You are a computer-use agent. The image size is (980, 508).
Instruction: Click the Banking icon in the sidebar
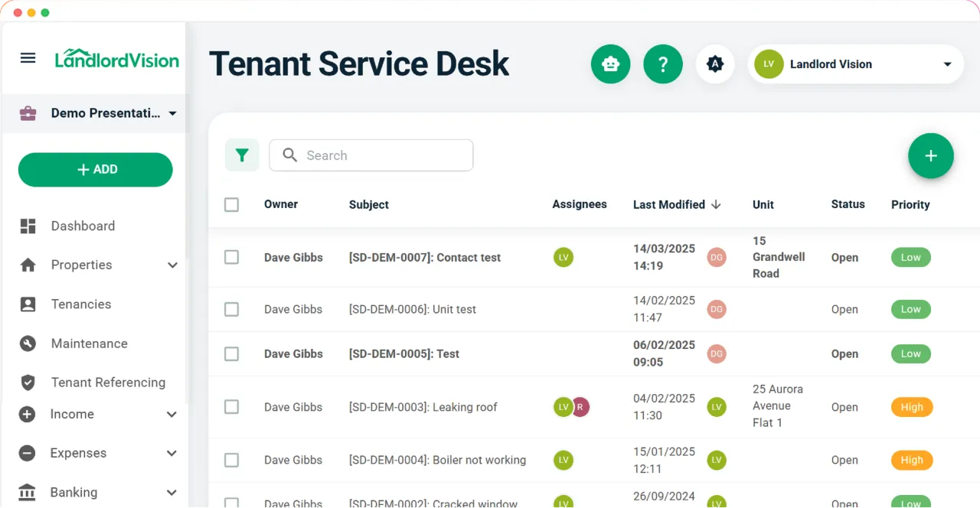pyautogui.click(x=28, y=492)
